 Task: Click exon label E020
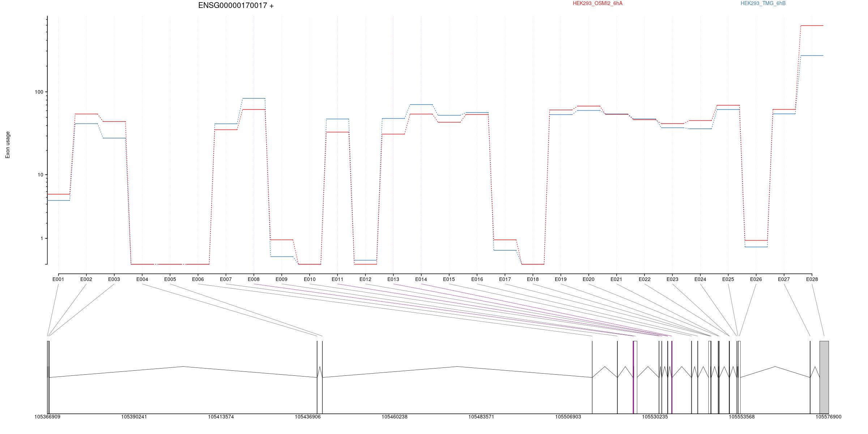(x=588, y=279)
